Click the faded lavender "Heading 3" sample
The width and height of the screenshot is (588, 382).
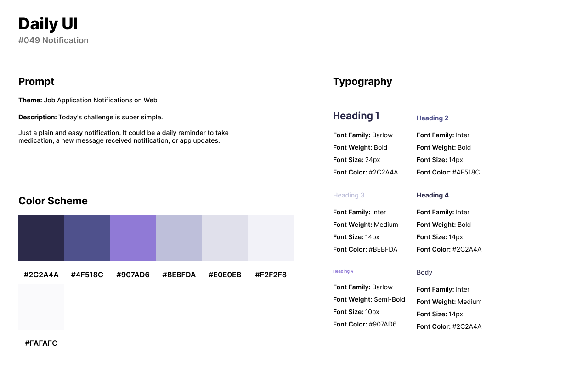[x=349, y=195]
